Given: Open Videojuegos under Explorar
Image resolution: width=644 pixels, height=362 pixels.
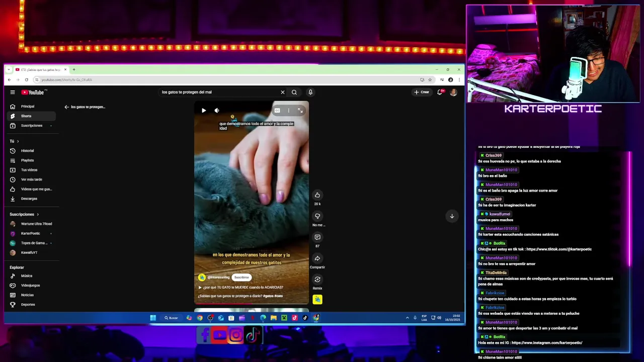Looking at the screenshot, I should click(x=32, y=286).
